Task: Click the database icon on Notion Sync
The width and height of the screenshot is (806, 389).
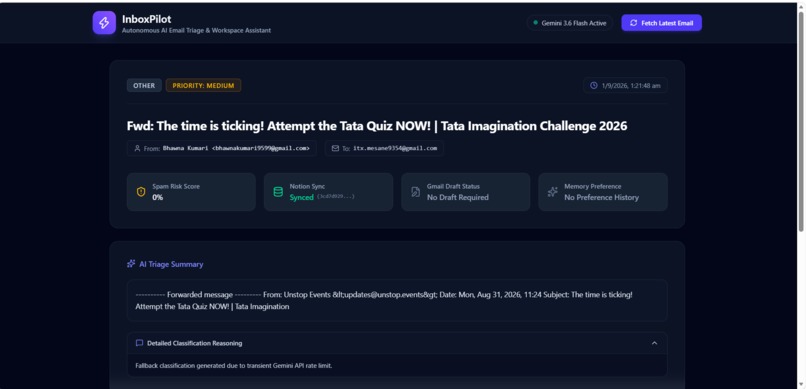Action: click(278, 192)
